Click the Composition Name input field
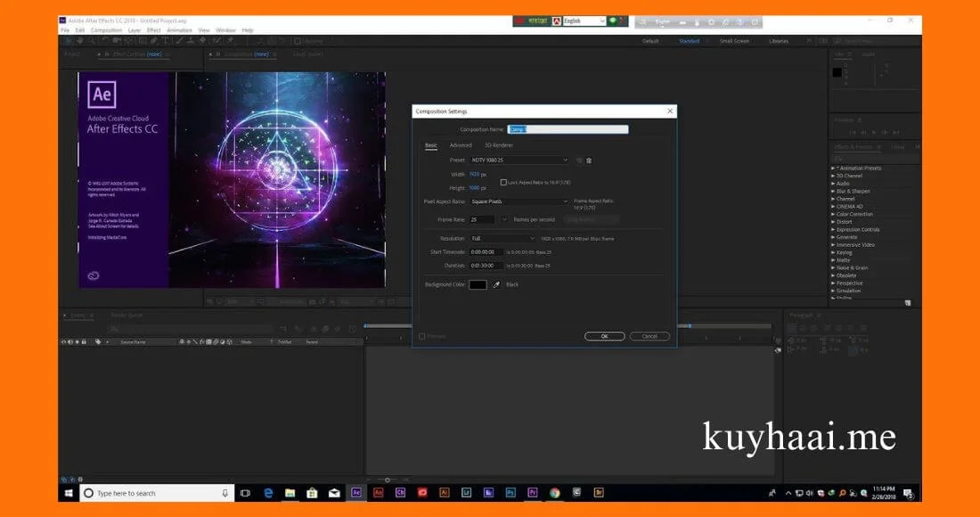Screen dimensions: 980x517 pyautogui.click(x=568, y=129)
